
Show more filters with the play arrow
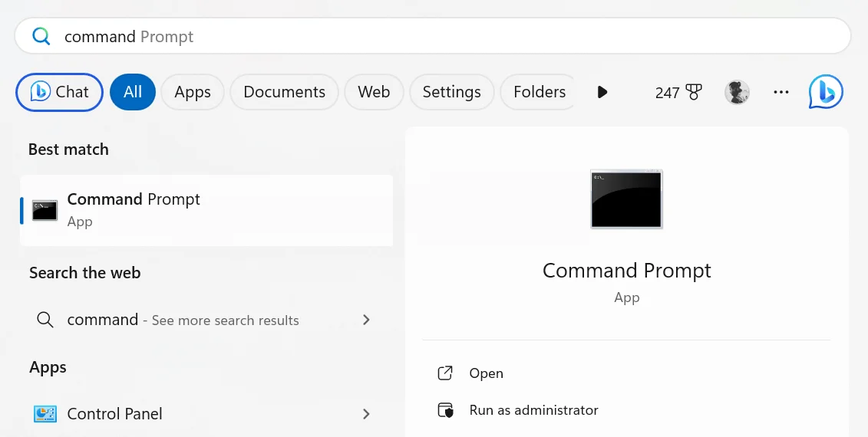(602, 92)
